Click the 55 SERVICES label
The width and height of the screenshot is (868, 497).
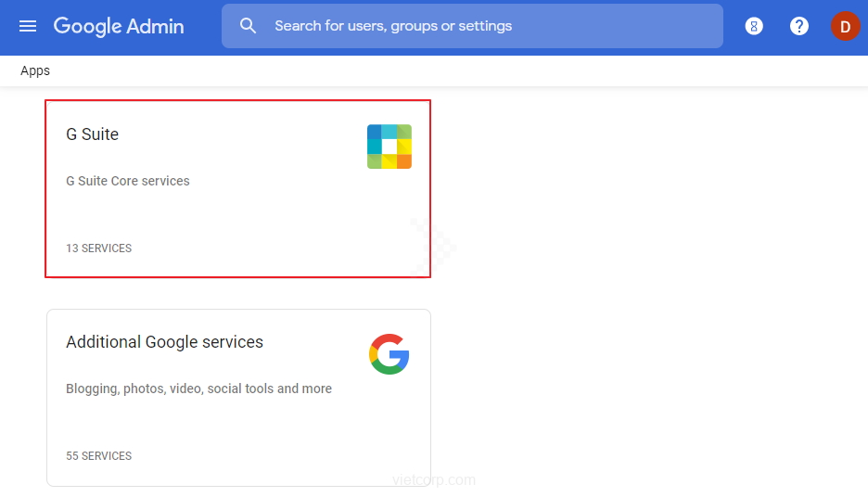pos(98,456)
